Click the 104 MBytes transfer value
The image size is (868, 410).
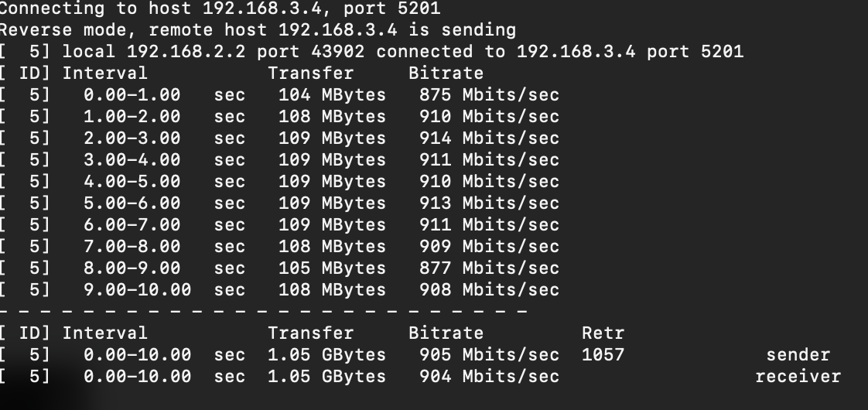[332, 95]
